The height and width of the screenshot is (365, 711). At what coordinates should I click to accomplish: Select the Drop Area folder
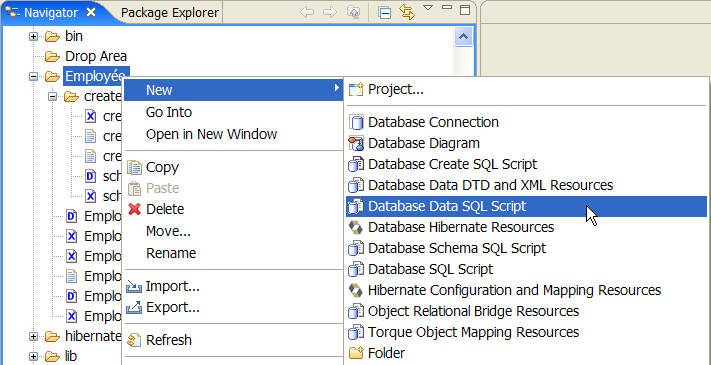[96, 56]
